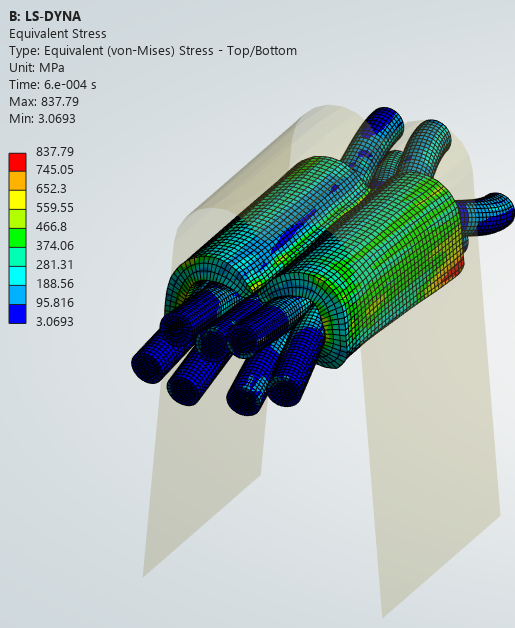The image size is (515, 628).
Task: Select the legend minimum value 3.0693
Action: [55, 322]
